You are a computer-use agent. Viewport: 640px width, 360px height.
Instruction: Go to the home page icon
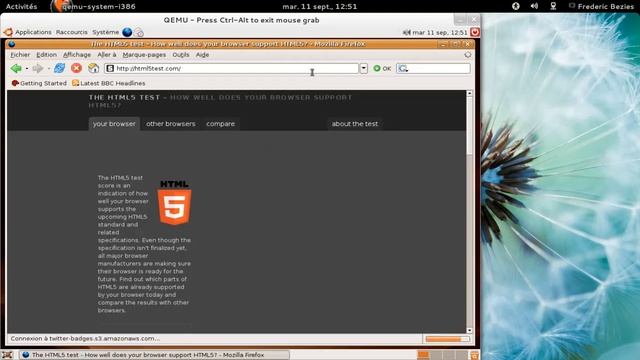(93, 68)
